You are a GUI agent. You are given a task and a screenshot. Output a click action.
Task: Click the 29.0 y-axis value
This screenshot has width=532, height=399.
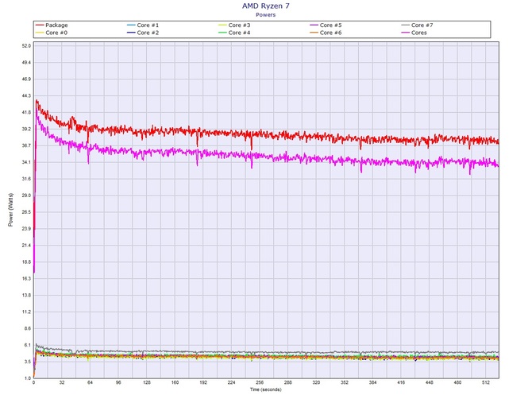click(26, 196)
